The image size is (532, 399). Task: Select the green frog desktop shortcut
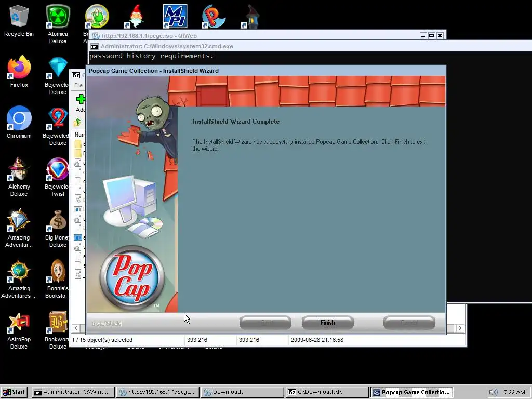[96, 16]
